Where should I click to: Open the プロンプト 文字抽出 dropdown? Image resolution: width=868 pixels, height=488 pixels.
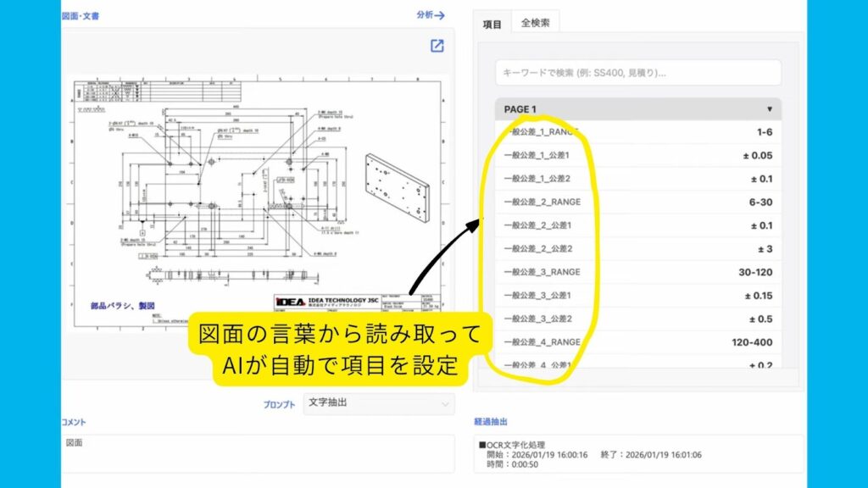(x=378, y=403)
